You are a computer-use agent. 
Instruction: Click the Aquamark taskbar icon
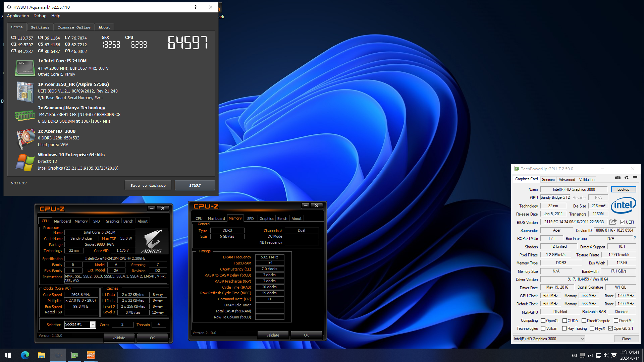58,355
